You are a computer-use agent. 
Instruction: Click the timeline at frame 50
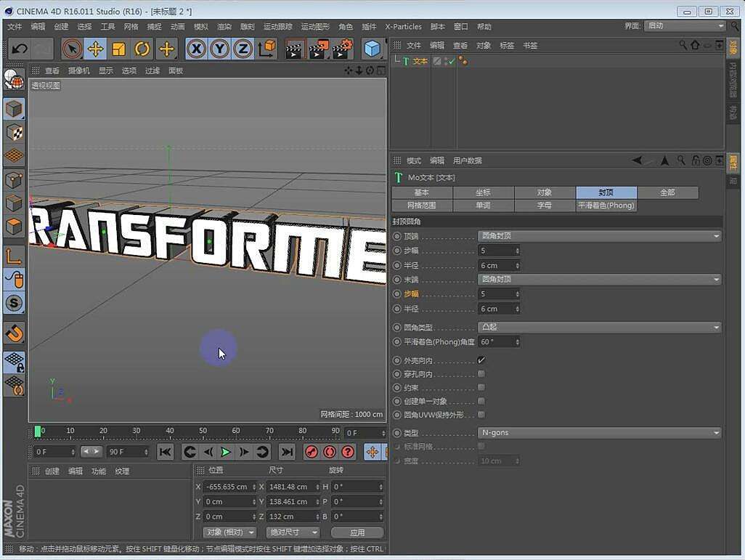203,432
